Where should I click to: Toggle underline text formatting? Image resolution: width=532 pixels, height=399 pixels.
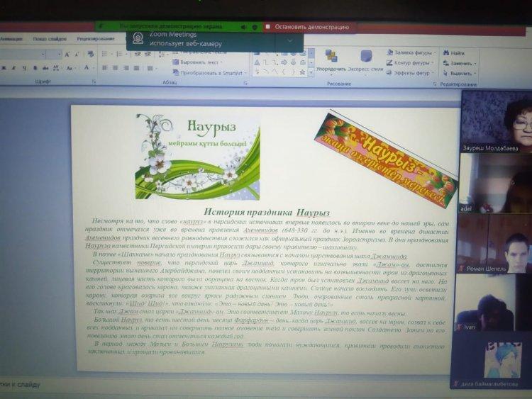click(23, 68)
